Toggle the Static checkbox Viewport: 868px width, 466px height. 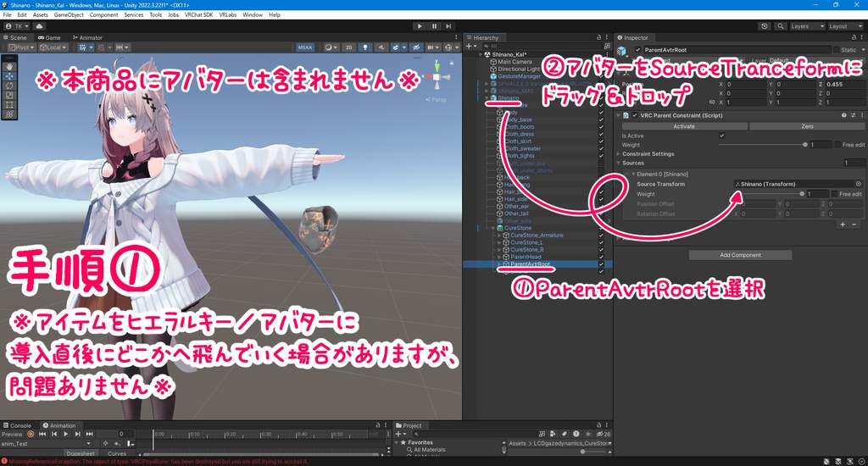(837, 50)
